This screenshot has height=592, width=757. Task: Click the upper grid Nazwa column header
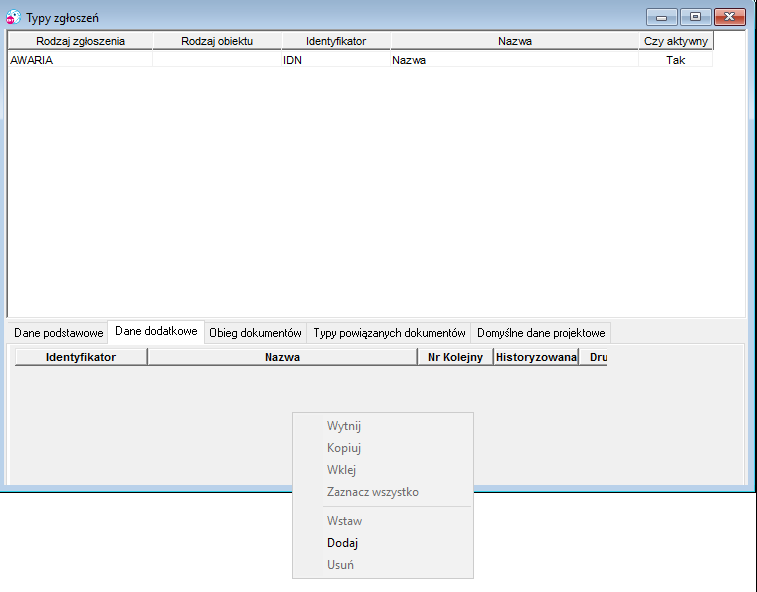[515, 41]
